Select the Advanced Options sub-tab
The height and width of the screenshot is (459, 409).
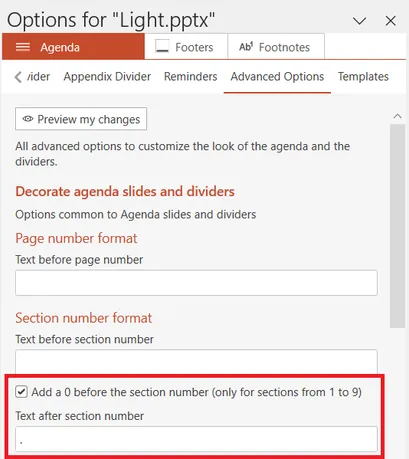click(277, 77)
